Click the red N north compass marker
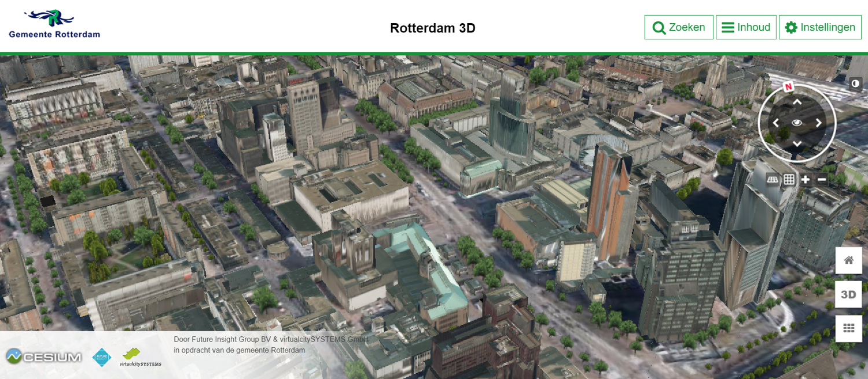Image resolution: width=868 pixels, height=379 pixels. tap(788, 87)
